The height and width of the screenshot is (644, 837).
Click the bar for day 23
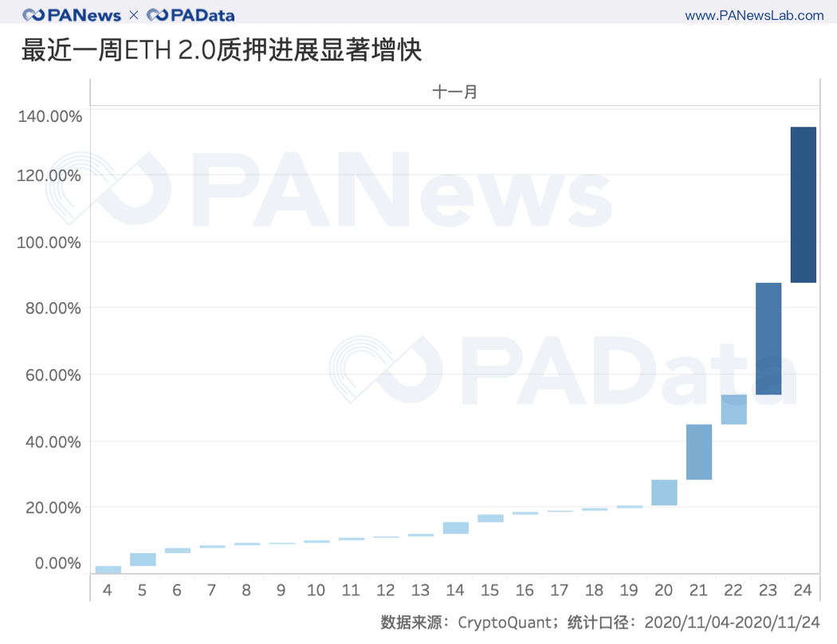tap(768, 339)
